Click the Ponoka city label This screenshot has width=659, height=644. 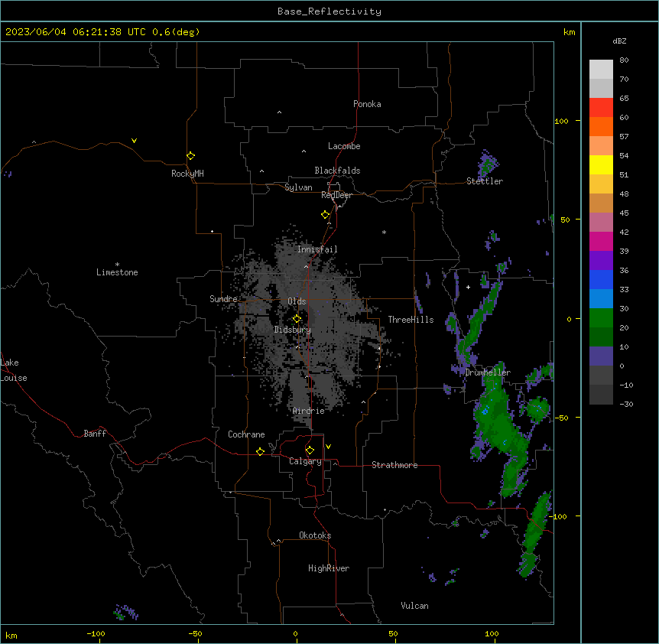[367, 104]
